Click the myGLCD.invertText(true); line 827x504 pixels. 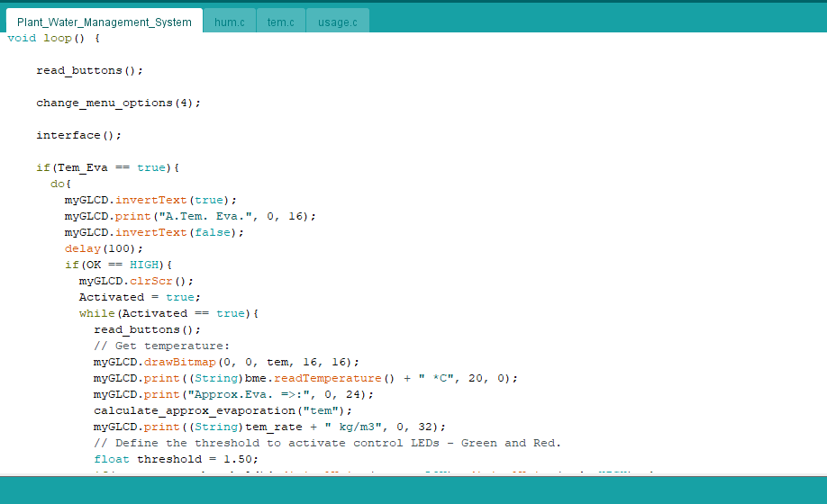150,200
